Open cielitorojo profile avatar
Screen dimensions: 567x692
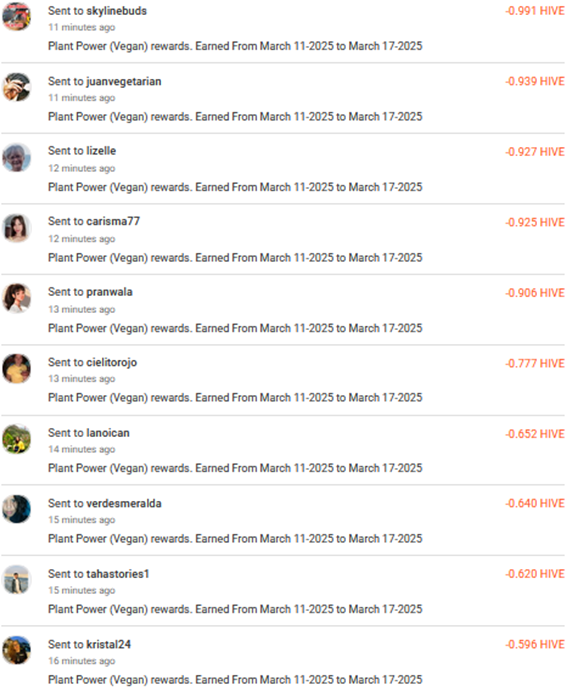pyautogui.click(x=17, y=369)
